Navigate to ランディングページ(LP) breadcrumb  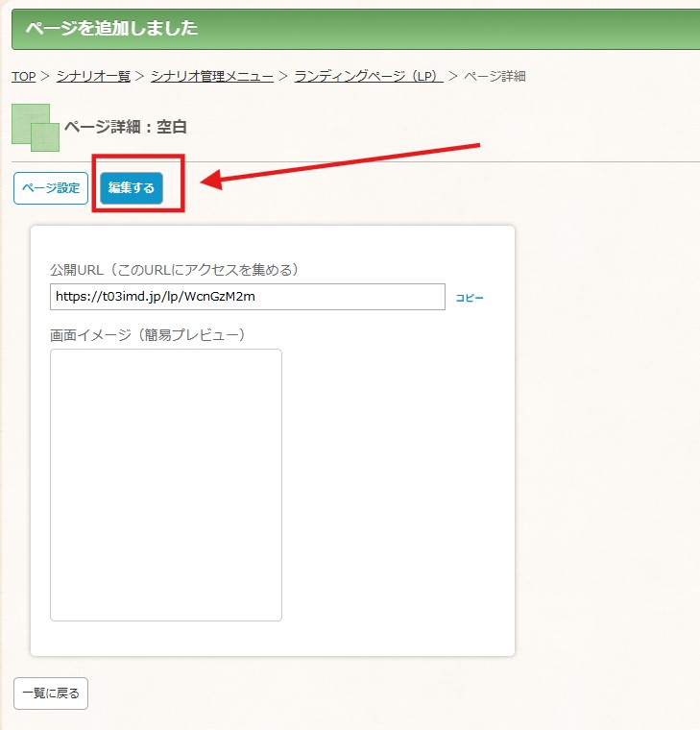click(x=369, y=76)
